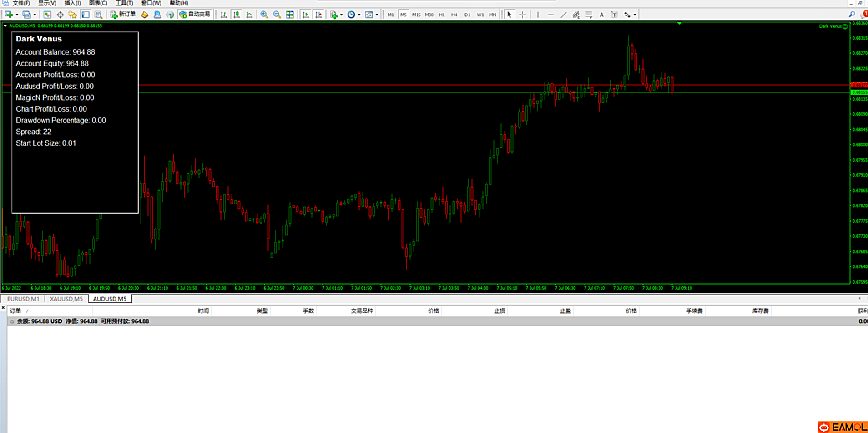Select the vertical line tool

pyautogui.click(x=538, y=15)
